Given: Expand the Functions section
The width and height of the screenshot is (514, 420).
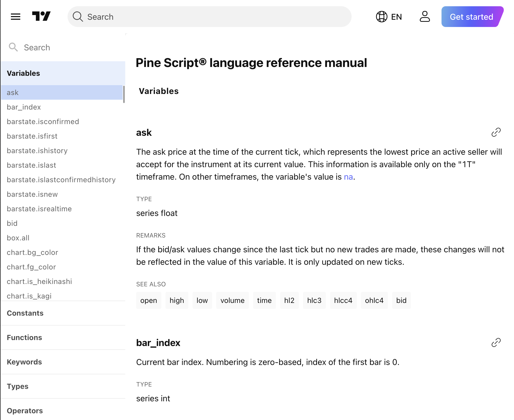Looking at the screenshot, I should click(24, 337).
